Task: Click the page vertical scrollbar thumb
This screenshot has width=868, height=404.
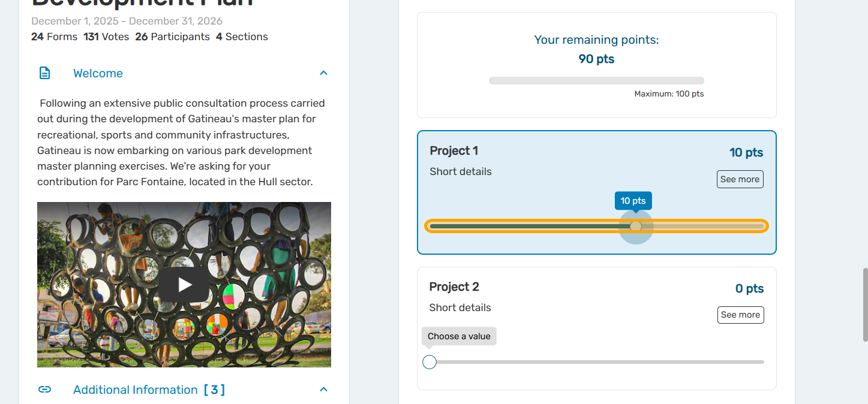Action: [x=864, y=304]
